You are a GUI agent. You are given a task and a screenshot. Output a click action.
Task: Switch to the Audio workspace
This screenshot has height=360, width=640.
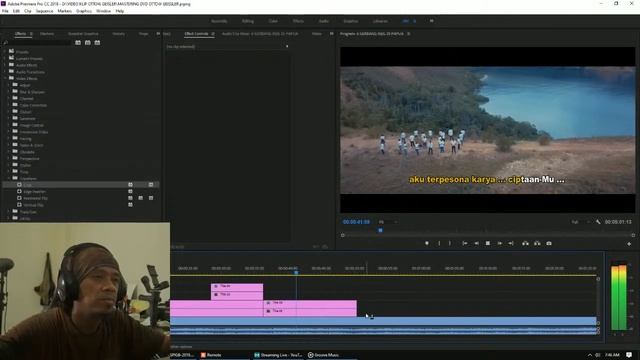pyautogui.click(x=324, y=21)
